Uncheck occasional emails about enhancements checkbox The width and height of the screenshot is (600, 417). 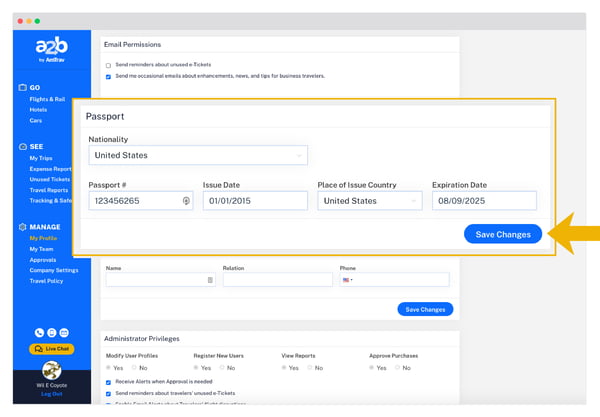pos(109,76)
